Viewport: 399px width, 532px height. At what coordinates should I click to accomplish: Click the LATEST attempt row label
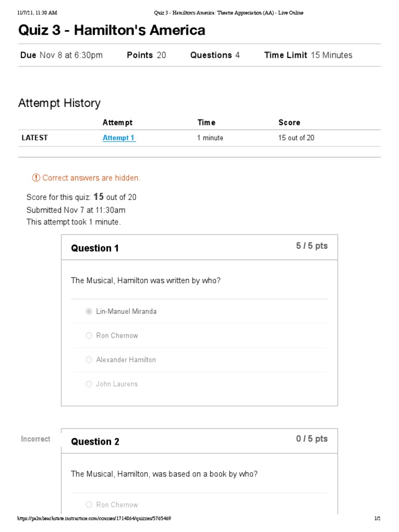pyautogui.click(x=34, y=138)
